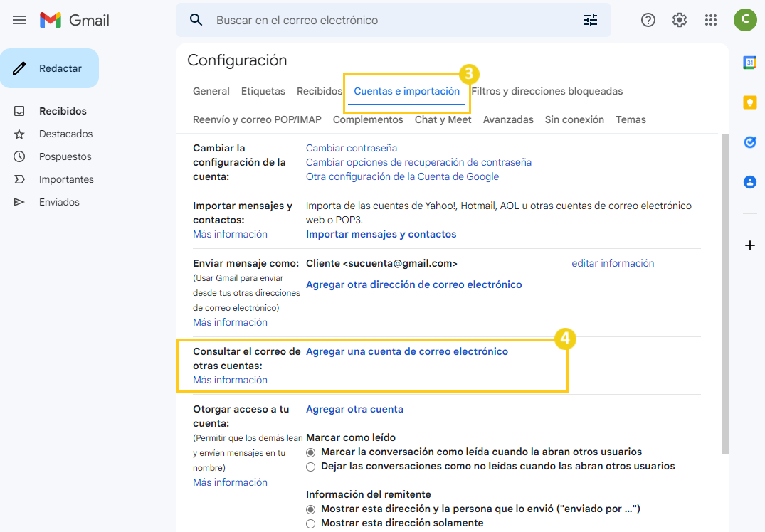This screenshot has width=765, height=532.
Task: Click the Enviados send icon
Action: [19, 202]
